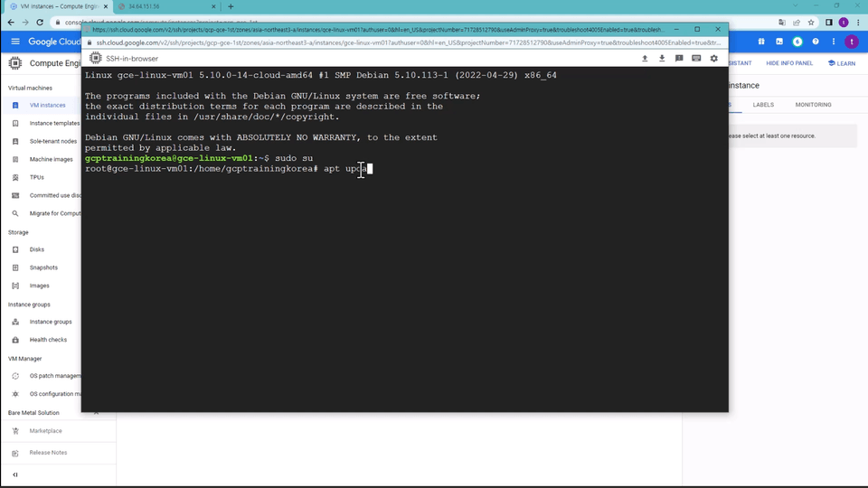The height and width of the screenshot is (488, 868).
Task: Reload the console page
Action: (40, 22)
